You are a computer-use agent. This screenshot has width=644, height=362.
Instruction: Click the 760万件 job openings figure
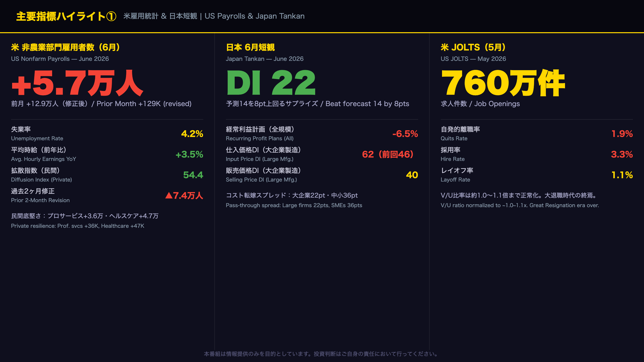(503, 83)
